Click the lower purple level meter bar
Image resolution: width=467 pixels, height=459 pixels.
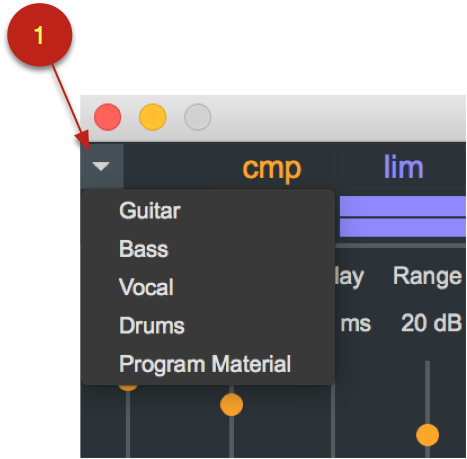403,228
